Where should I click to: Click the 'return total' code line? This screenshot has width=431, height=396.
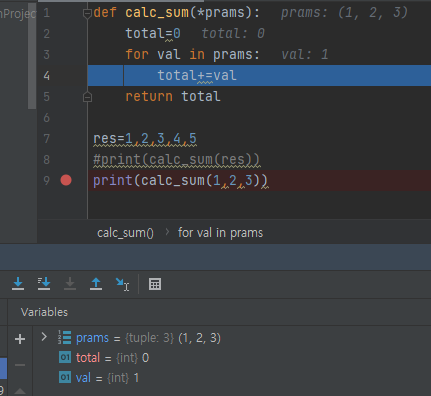173,96
